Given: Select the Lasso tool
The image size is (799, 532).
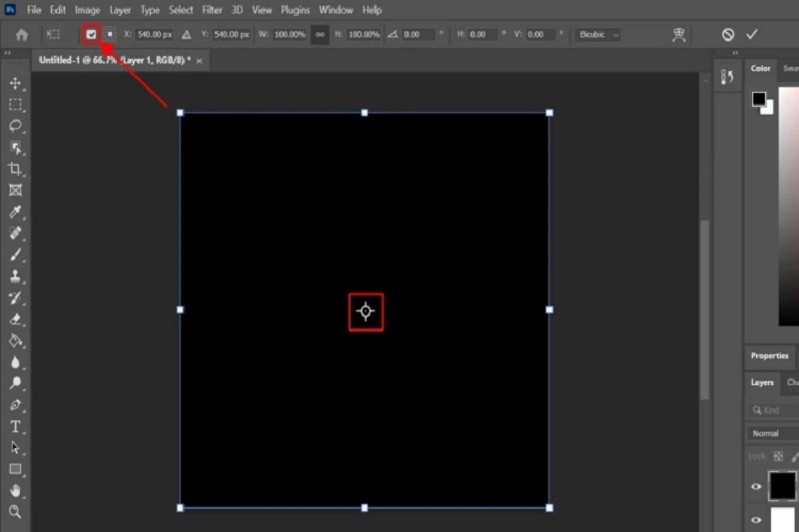Looking at the screenshot, I should tap(16, 126).
